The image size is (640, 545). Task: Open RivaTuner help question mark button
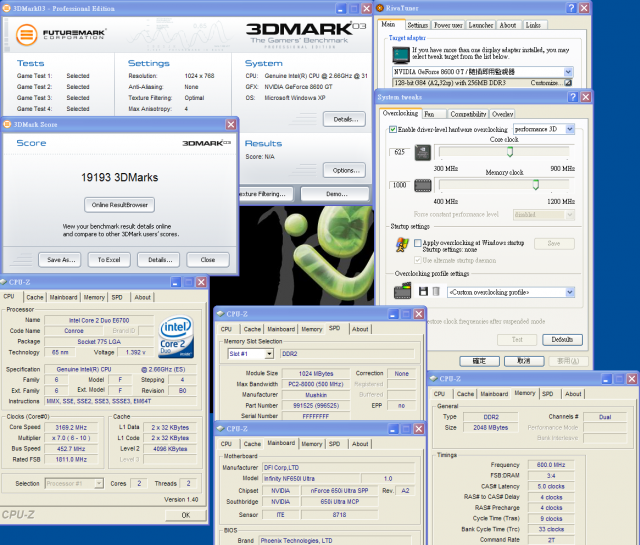click(571, 8)
